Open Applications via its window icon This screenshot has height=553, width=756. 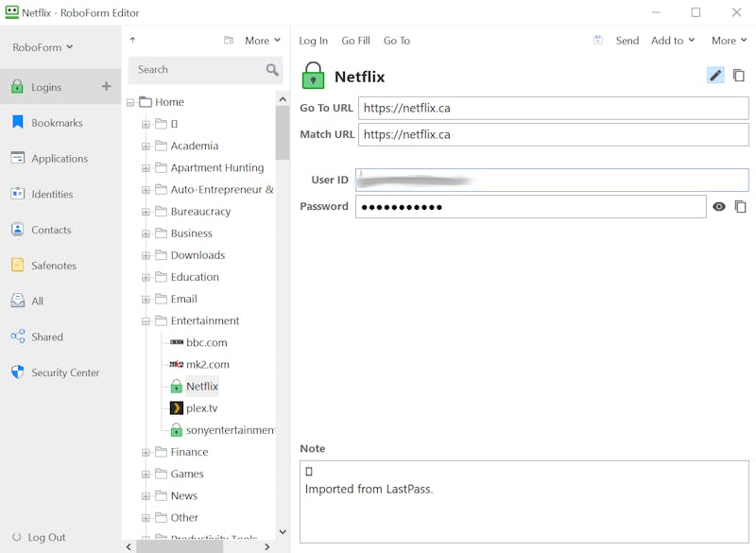pyautogui.click(x=17, y=158)
